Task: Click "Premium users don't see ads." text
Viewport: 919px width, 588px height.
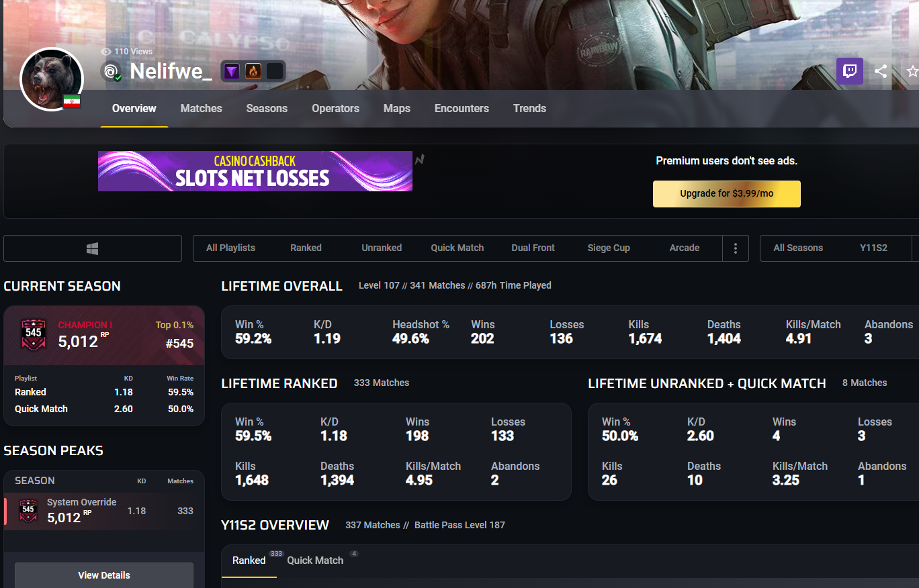Action: tap(727, 161)
